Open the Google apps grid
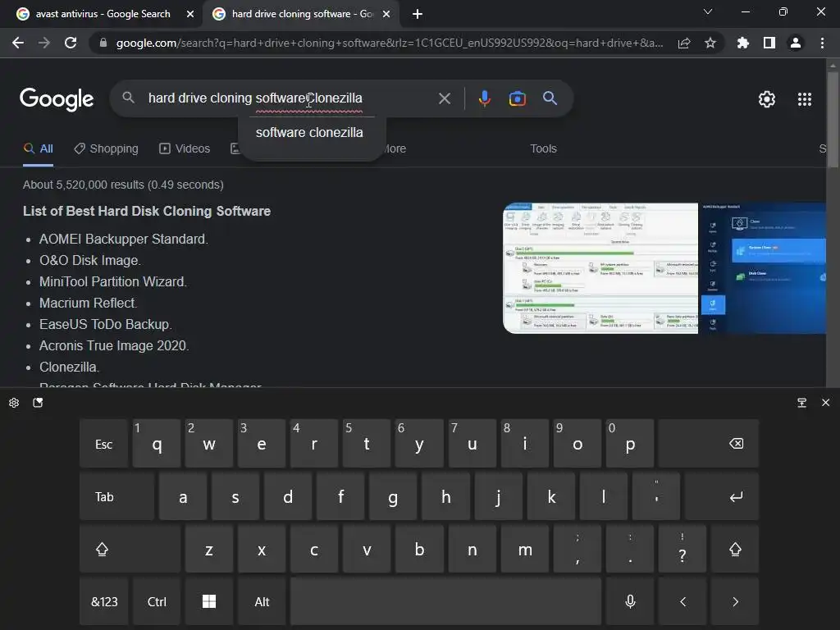This screenshot has width=840, height=630. tap(805, 99)
